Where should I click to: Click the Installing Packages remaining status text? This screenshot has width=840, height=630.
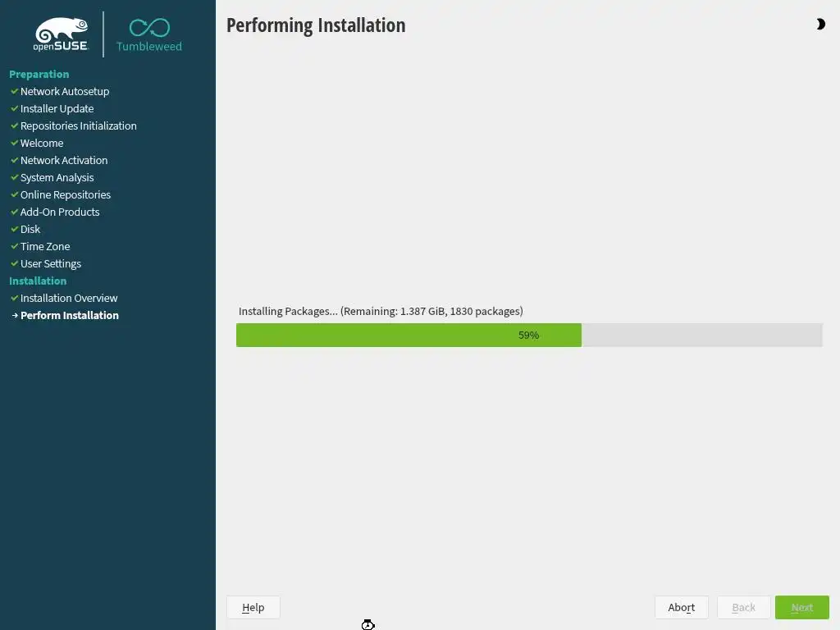pyautogui.click(x=381, y=311)
